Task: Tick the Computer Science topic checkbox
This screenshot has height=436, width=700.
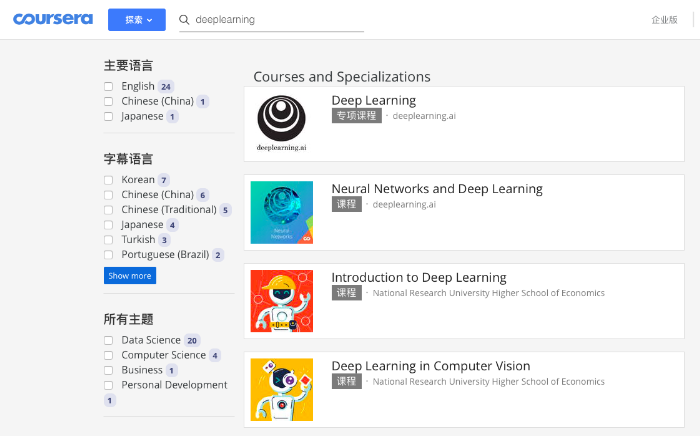Action: (108, 355)
